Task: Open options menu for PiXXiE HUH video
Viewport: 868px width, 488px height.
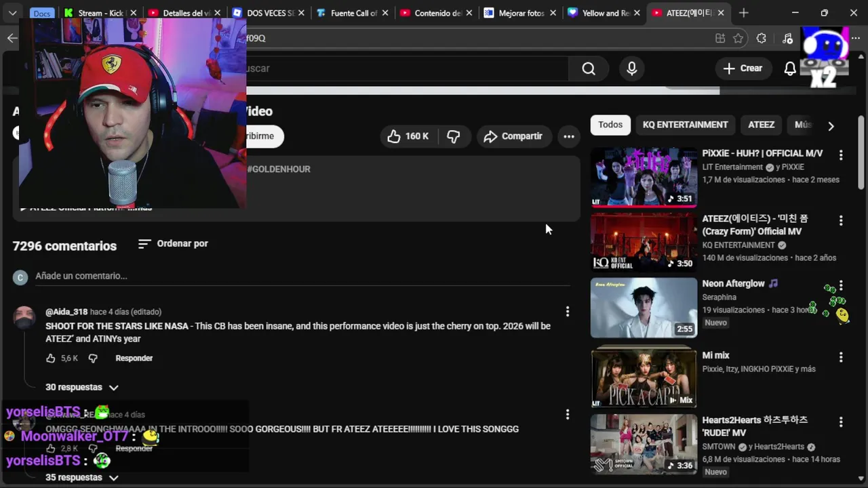Action: click(x=841, y=155)
